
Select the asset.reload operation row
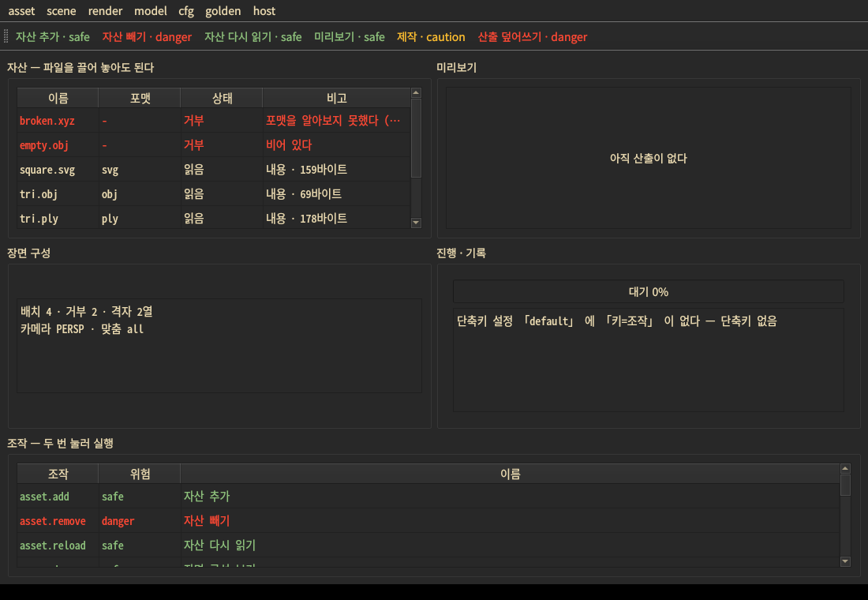[428, 545]
